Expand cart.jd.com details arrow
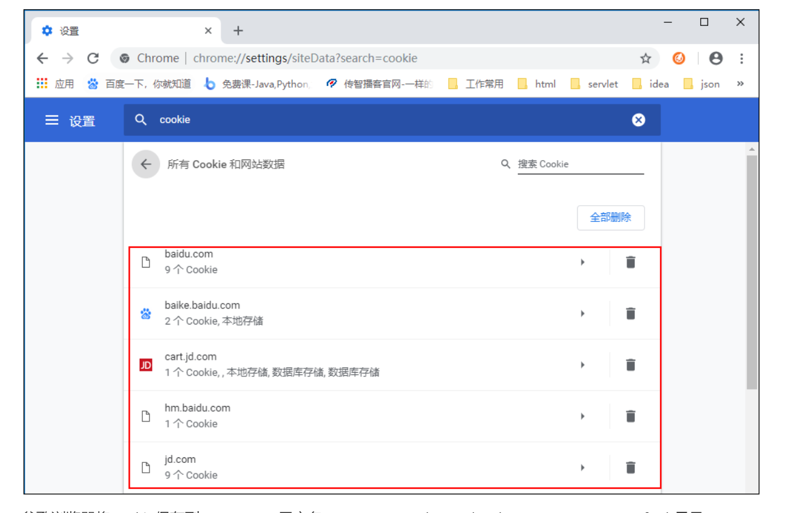The width and height of the screenshot is (812, 513). tap(582, 365)
